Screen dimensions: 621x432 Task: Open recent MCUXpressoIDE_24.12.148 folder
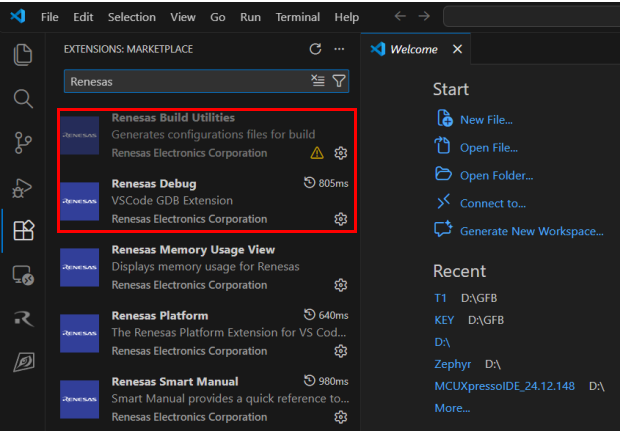click(x=505, y=386)
